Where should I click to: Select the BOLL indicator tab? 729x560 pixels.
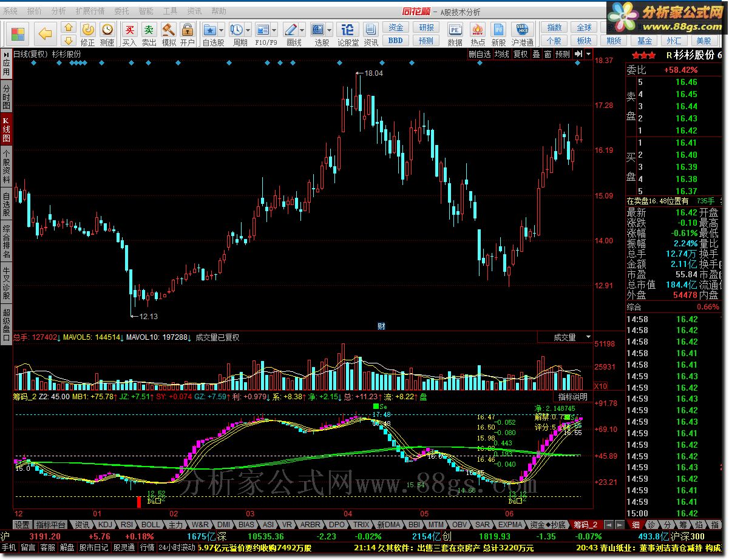point(151,524)
